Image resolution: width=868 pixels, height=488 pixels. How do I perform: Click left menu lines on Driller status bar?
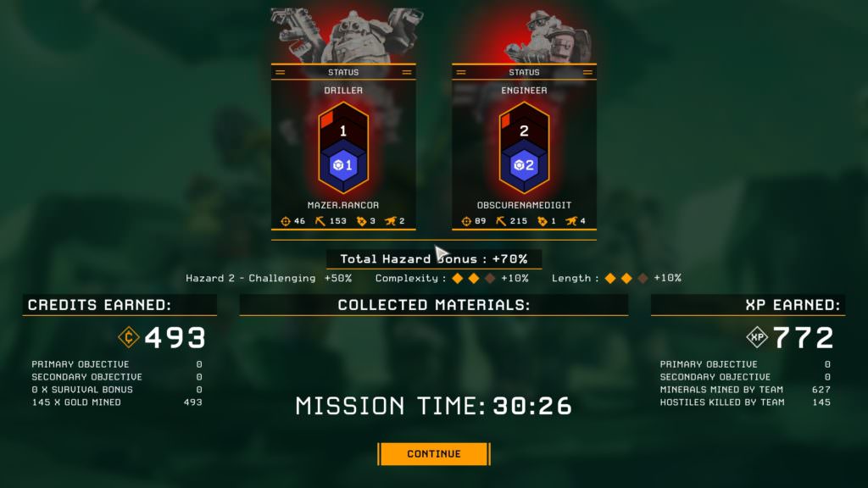[280, 73]
